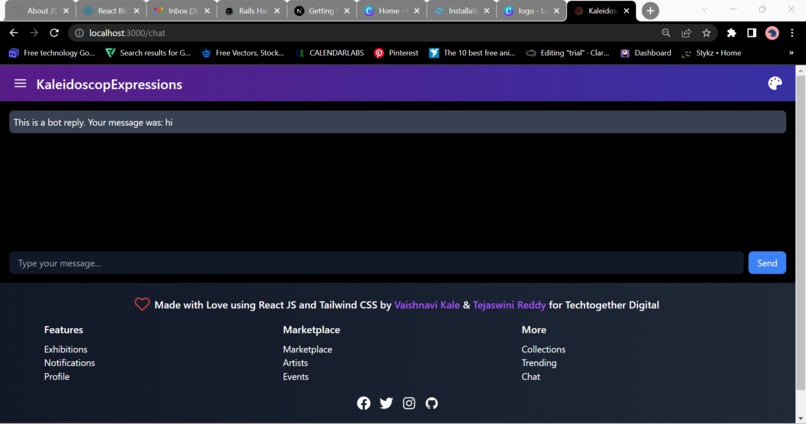Image resolution: width=806 pixels, height=424 pixels.
Task: Open the CALENDARLABS bookmark
Action: (330, 53)
